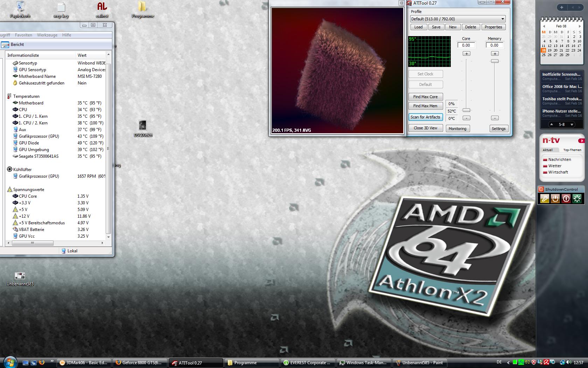The image size is (588, 368).
Task: Click the Informationsliste column header
Action: click(x=41, y=55)
